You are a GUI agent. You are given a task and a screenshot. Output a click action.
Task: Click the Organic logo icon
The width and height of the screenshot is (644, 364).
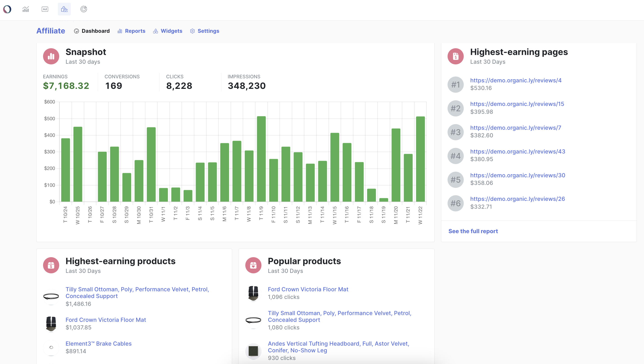(7, 9)
